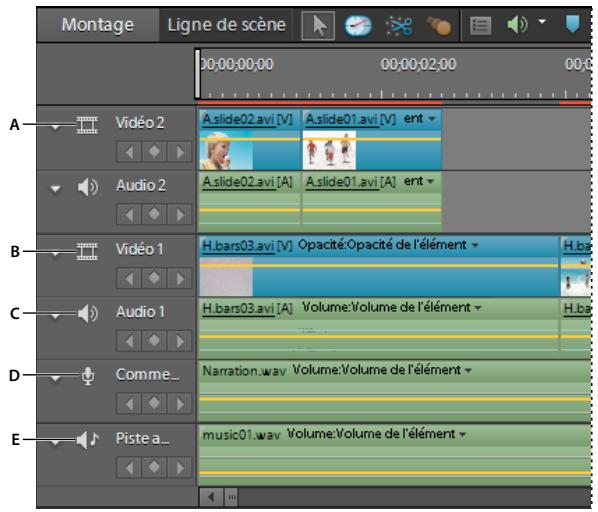Viewport: 598px width, 512px height.
Task: Select the A.slide02.avi [A] audio clip name
Action: (x=247, y=182)
